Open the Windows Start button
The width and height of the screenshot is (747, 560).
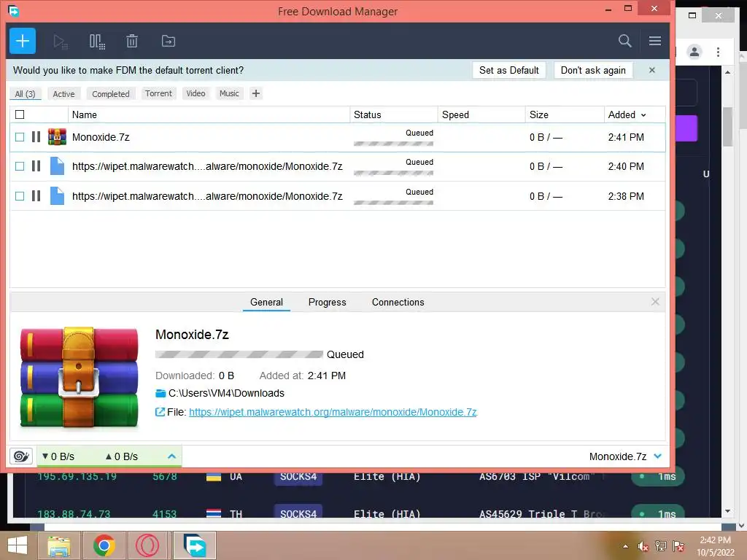click(x=18, y=545)
